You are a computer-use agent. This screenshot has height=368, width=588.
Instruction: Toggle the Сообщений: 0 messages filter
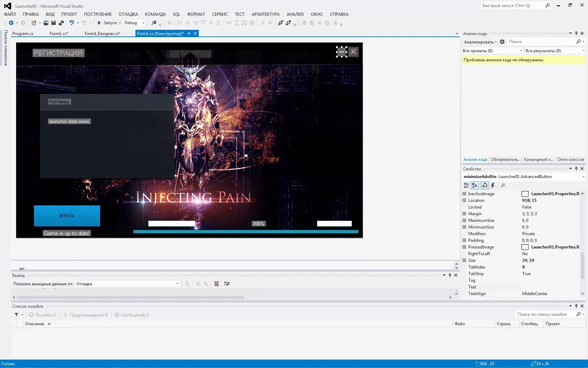pos(132,315)
